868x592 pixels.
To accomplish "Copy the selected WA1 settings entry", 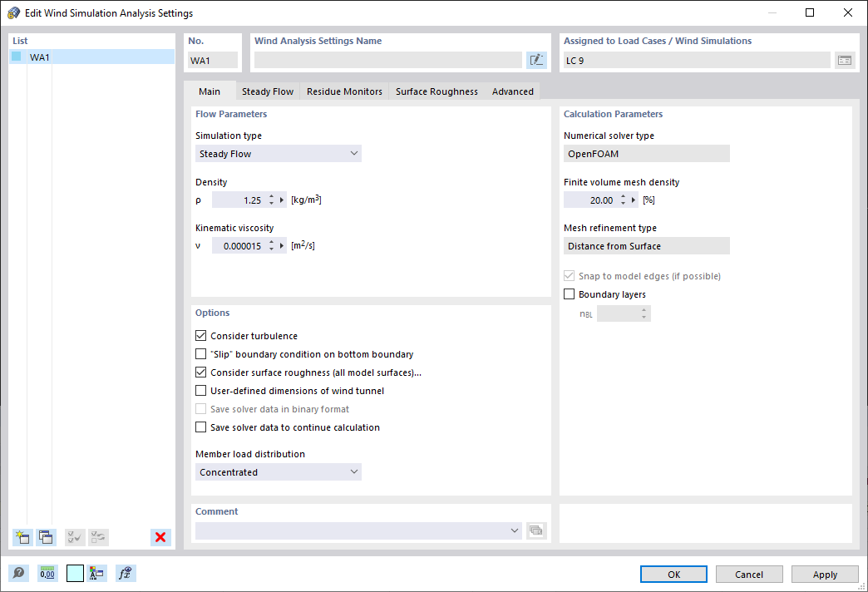I will pyautogui.click(x=47, y=537).
